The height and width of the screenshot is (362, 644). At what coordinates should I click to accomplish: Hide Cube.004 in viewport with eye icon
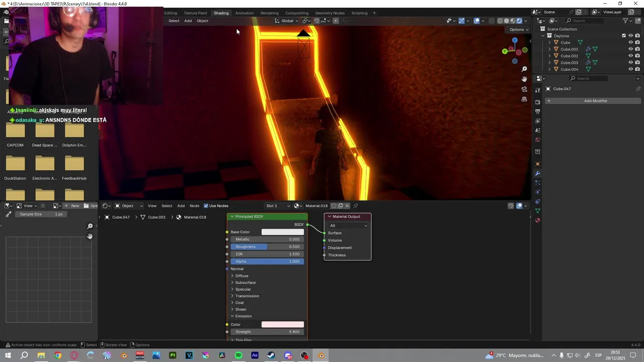[x=630, y=69]
